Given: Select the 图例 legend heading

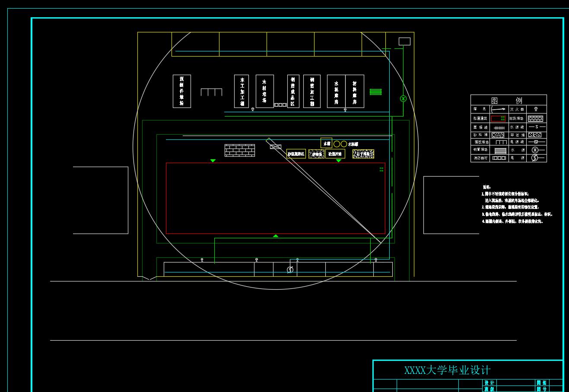Looking at the screenshot, I should coord(507,100).
